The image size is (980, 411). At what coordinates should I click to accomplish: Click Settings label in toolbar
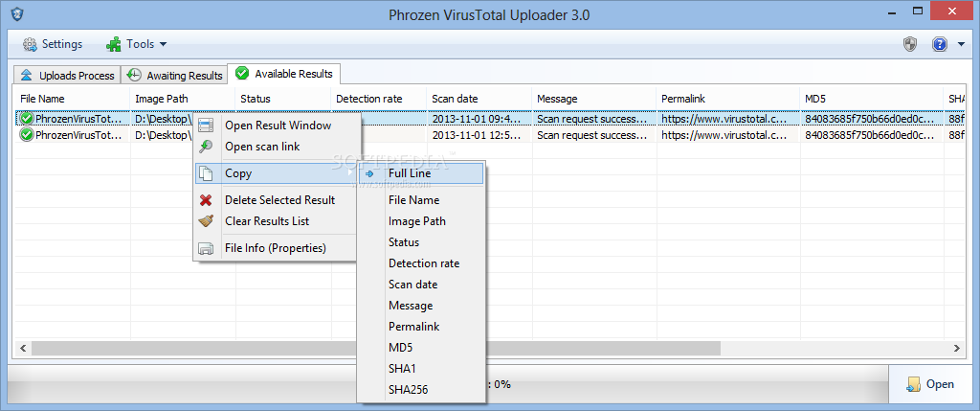[x=62, y=44]
